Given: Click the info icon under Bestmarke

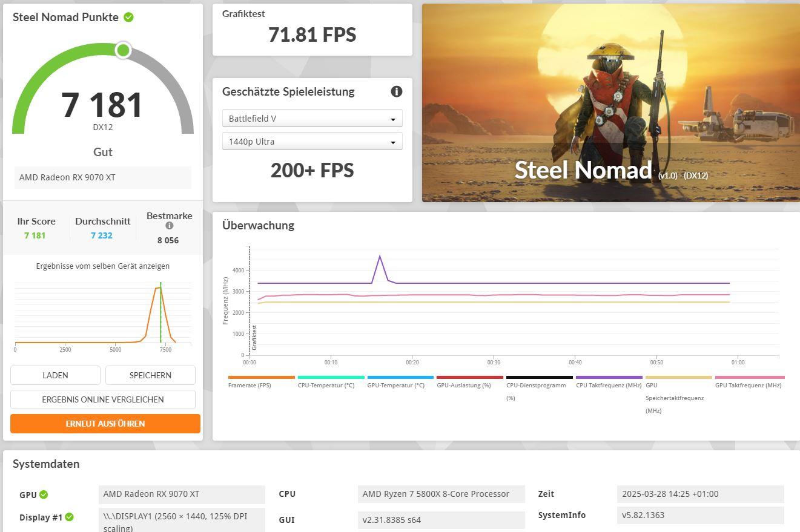Looking at the screenshot, I should pos(170,226).
